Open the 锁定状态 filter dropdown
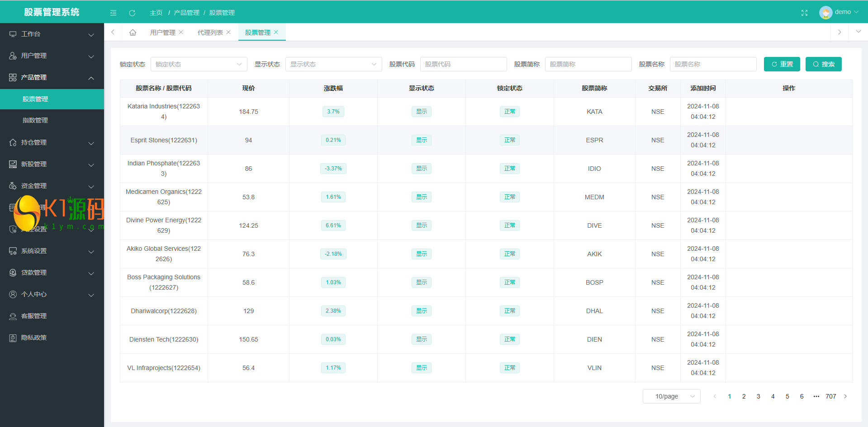 point(199,64)
